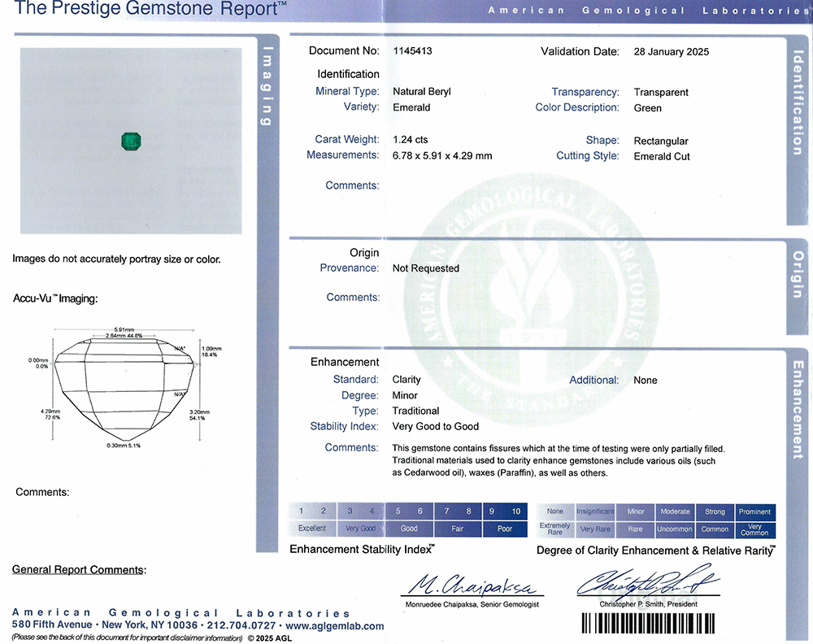Viewport: 813px width, 644px height.
Task: Click cutting style 'Emerald Cut'
Action: tap(662, 157)
